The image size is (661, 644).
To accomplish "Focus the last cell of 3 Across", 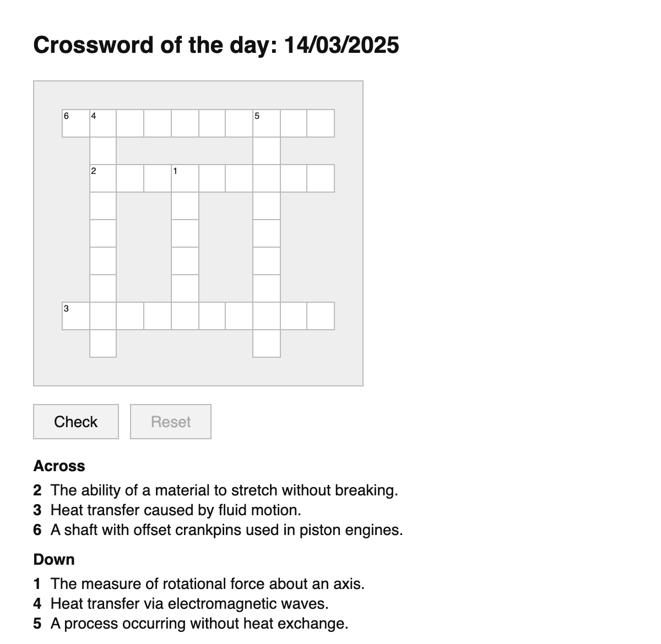I will tap(321, 316).
